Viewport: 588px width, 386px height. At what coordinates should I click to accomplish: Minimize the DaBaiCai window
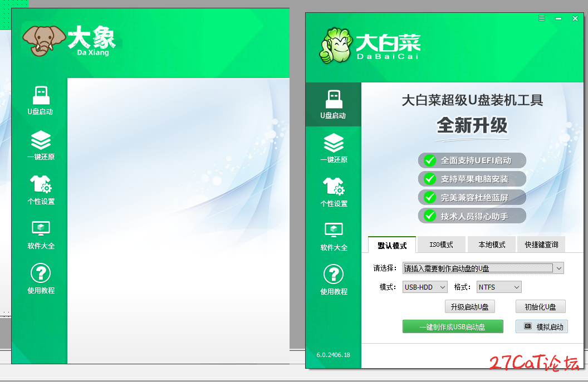(x=558, y=18)
